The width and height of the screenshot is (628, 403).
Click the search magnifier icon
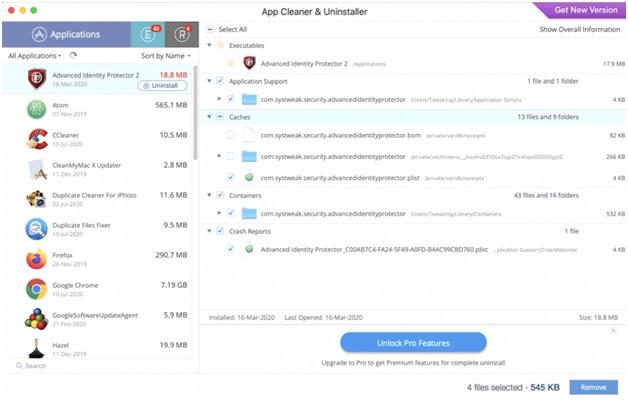point(19,366)
